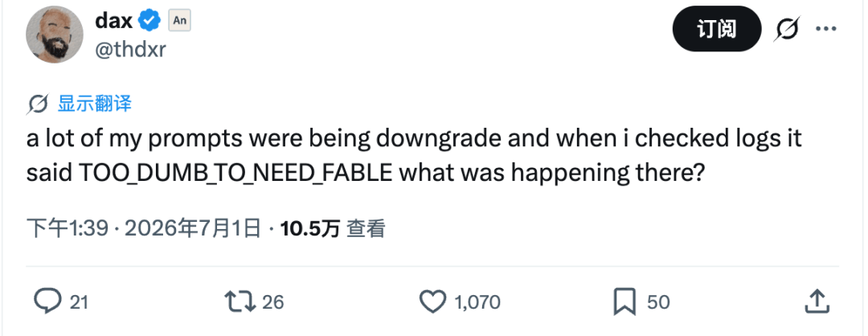
Task: Bookmark this tweet using the bookmark icon
Action: pyautogui.click(x=624, y=302)
